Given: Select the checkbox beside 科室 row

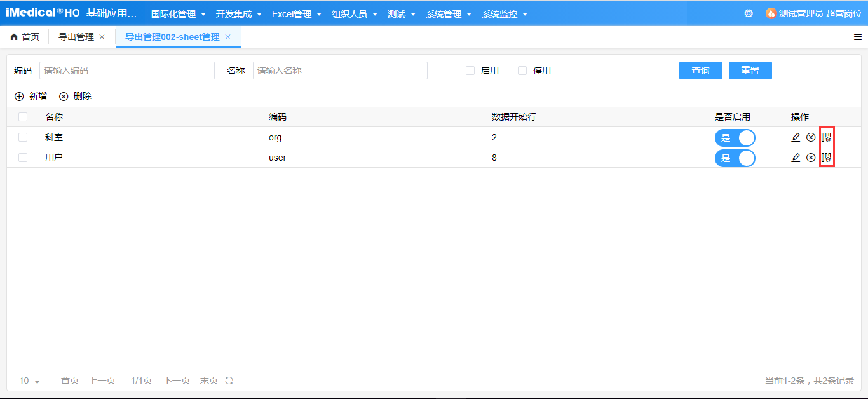Looking at the screenshot, I should (22, 137).
